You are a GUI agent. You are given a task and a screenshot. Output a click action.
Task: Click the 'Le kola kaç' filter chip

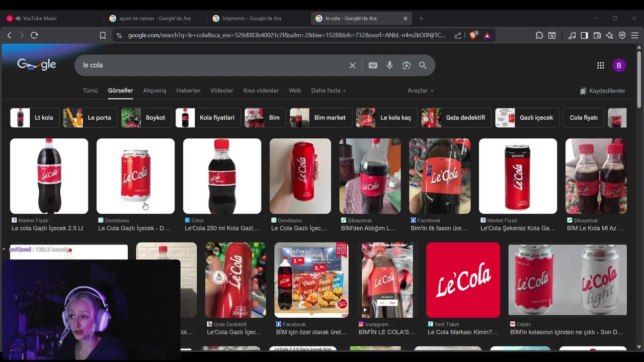[x=387, y=118]
